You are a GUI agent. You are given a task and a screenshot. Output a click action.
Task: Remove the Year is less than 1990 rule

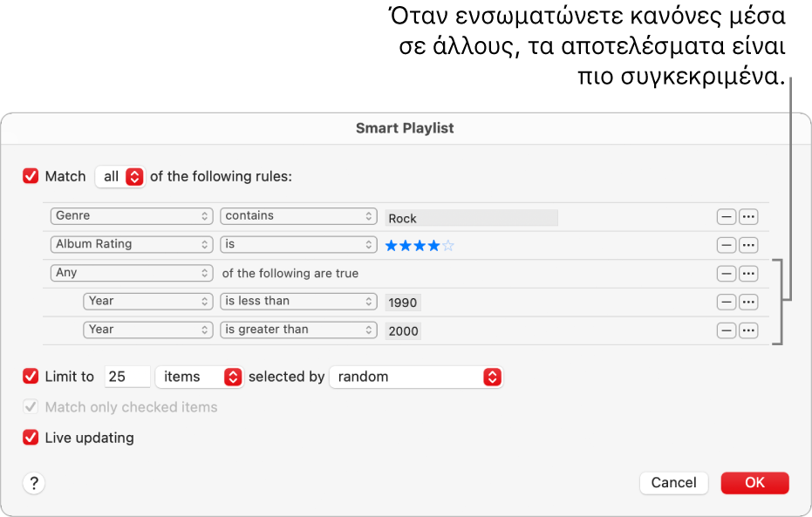point(727,302)
